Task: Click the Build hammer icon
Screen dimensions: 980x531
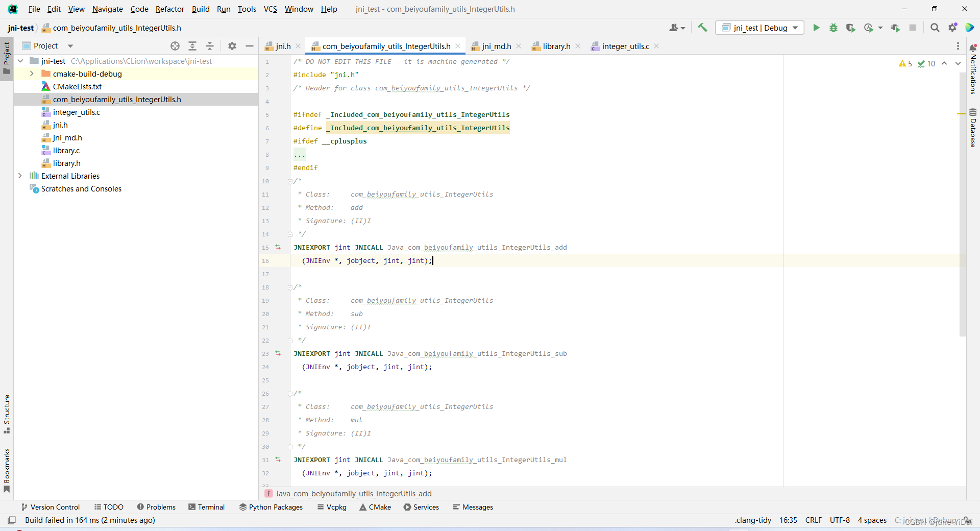Action: tap(702, 28)
